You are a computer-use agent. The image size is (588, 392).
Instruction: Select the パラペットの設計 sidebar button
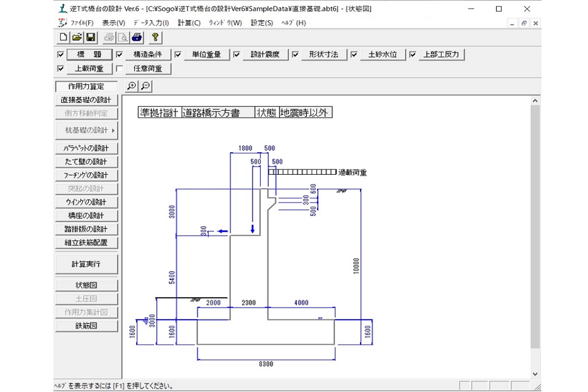[86, 148]
